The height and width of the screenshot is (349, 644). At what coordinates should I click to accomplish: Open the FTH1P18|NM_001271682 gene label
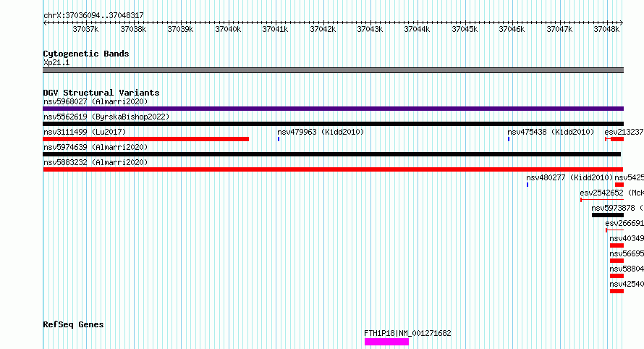[407, 333]
